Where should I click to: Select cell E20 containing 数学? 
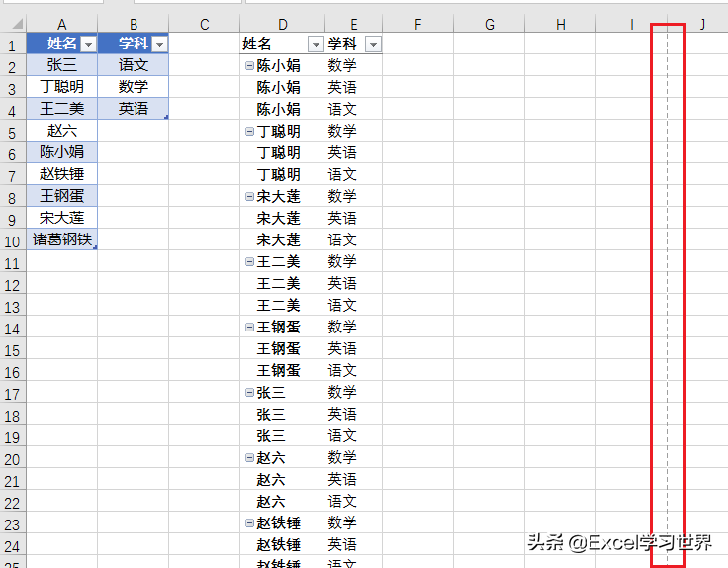coord(354,457)
